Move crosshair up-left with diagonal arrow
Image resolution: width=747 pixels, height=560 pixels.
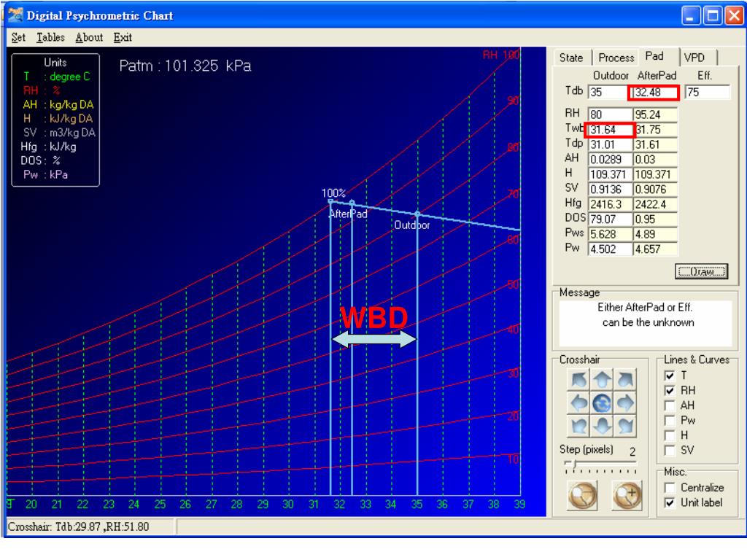pos(578,380)
